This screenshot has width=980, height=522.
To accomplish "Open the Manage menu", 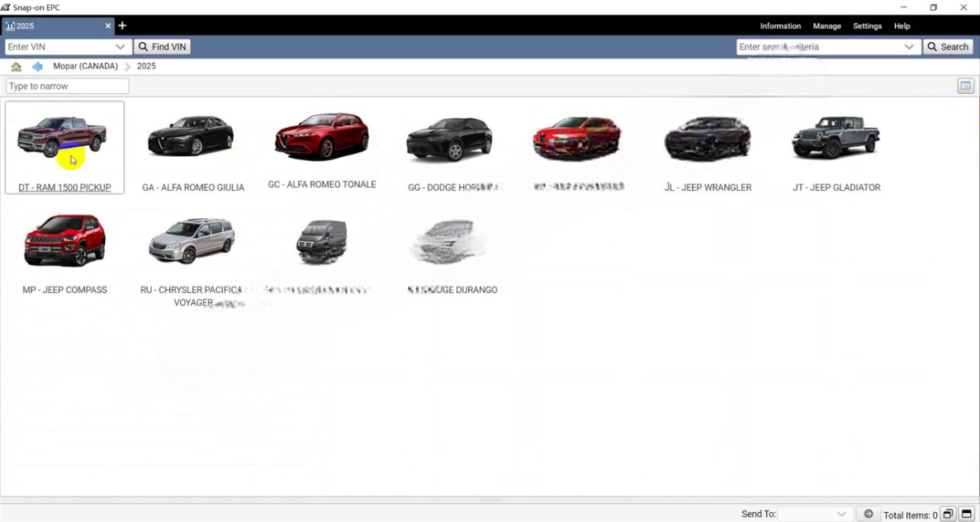I will click(826, 26).
